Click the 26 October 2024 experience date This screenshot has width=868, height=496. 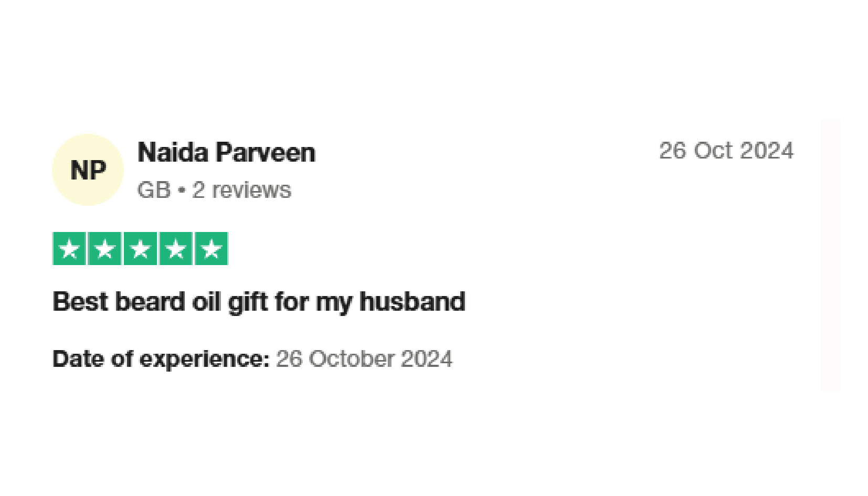coord(364,360)
